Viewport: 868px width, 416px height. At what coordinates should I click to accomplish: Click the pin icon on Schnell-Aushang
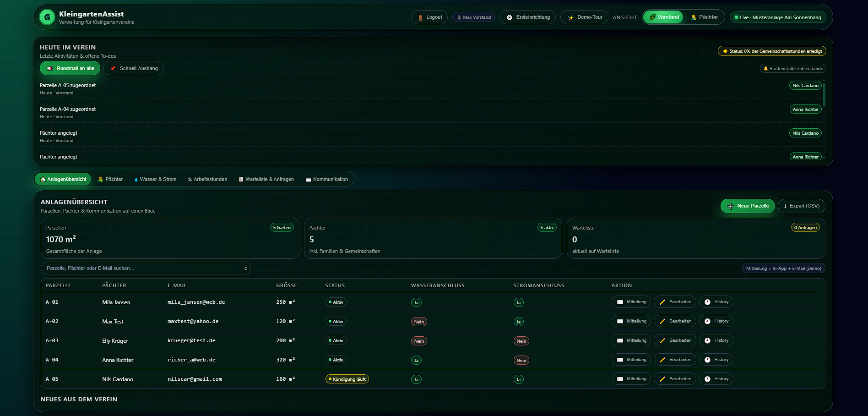113,69
